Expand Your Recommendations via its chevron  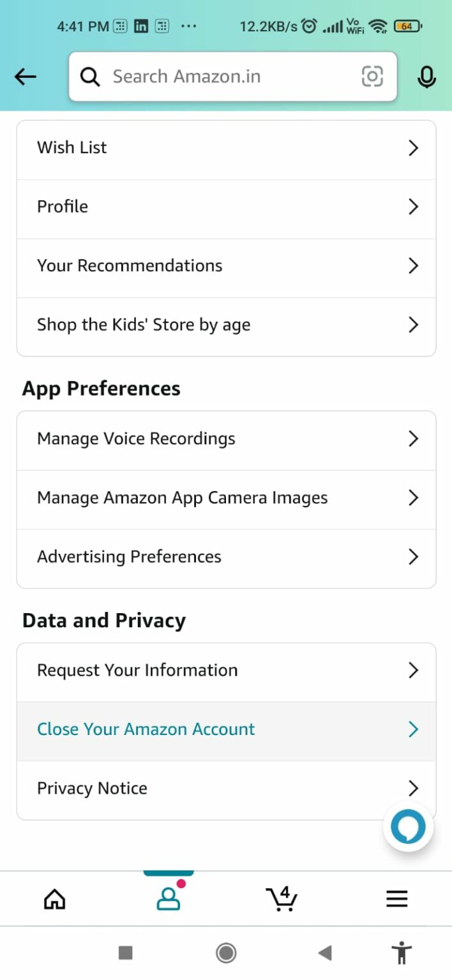pos(413,266)
